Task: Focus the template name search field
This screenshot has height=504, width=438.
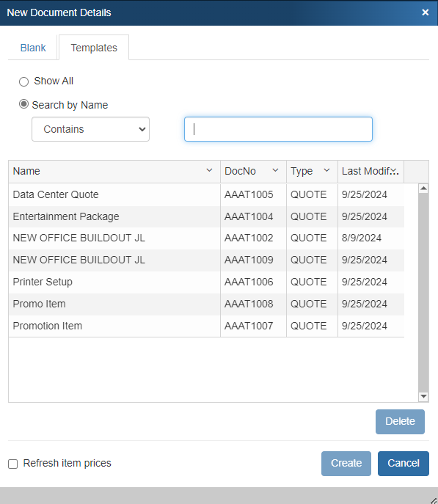Action: [278, 129]
